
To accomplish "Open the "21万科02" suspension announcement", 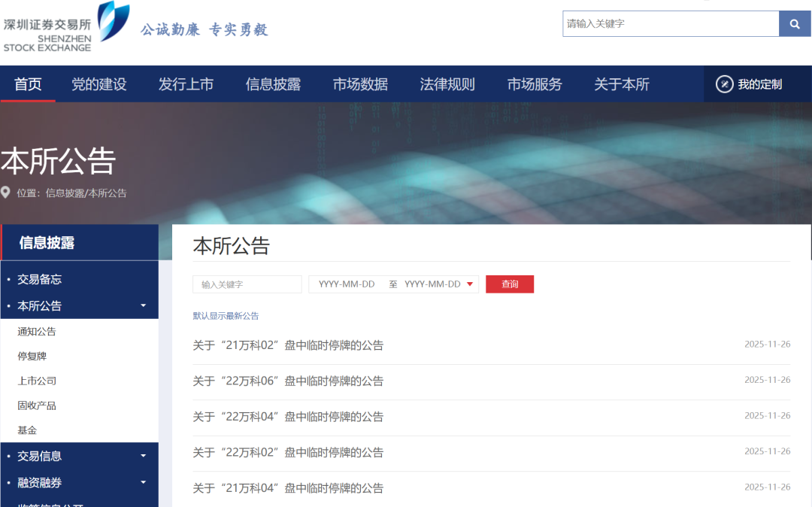I will click(288, 345).
